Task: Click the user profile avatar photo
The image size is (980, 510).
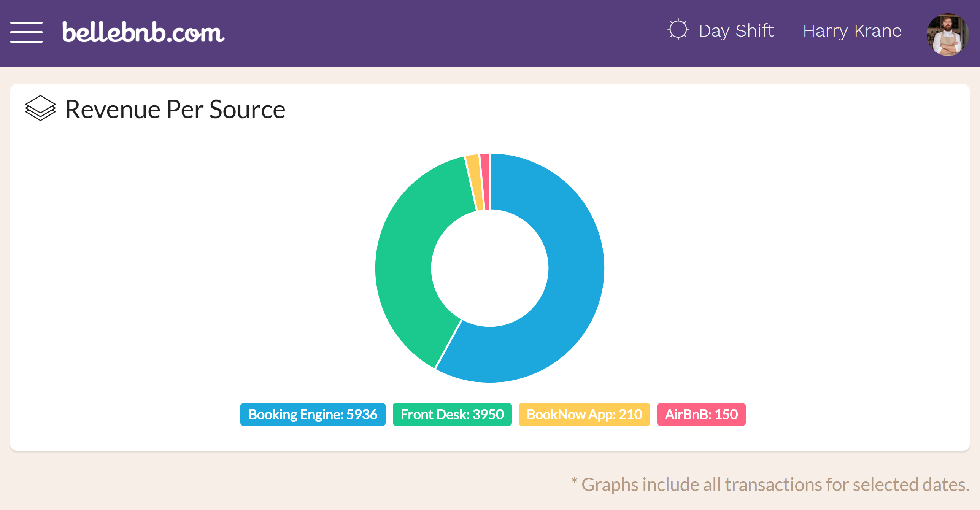Action: point(947,35)
